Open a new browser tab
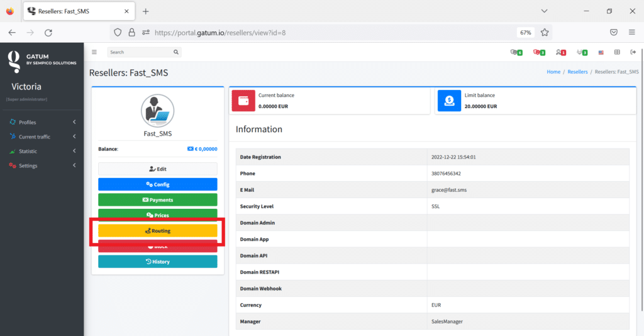This screenshot has width=644, height=336. 145,11
